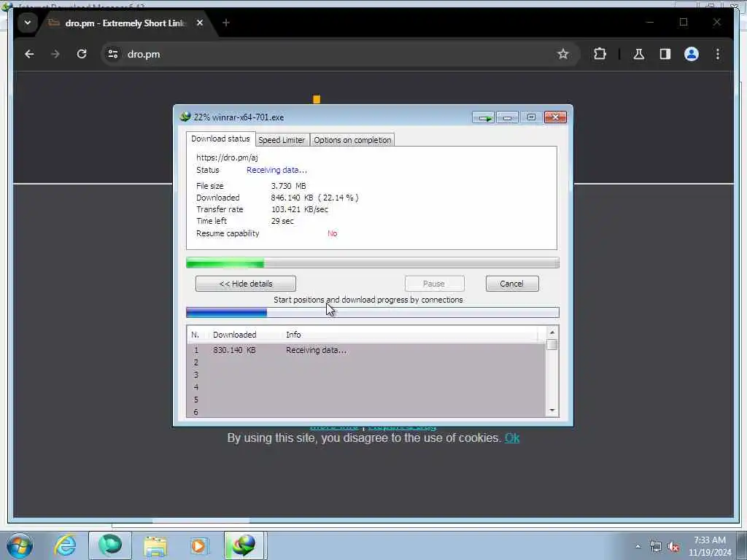Image resolution: width=747 pixels, height=560 pixels.
Task: Open site information icon beside the URL
Action: click(113, 54)
